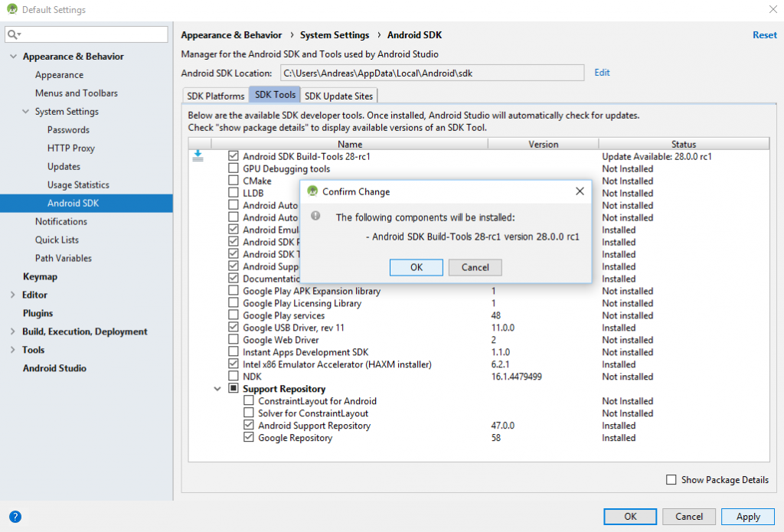Image resolution: width=784 pixels, height=532 pixels.
Task: Enable Google Play APK Expansion library checkbox
Action: tap(234, 291)
